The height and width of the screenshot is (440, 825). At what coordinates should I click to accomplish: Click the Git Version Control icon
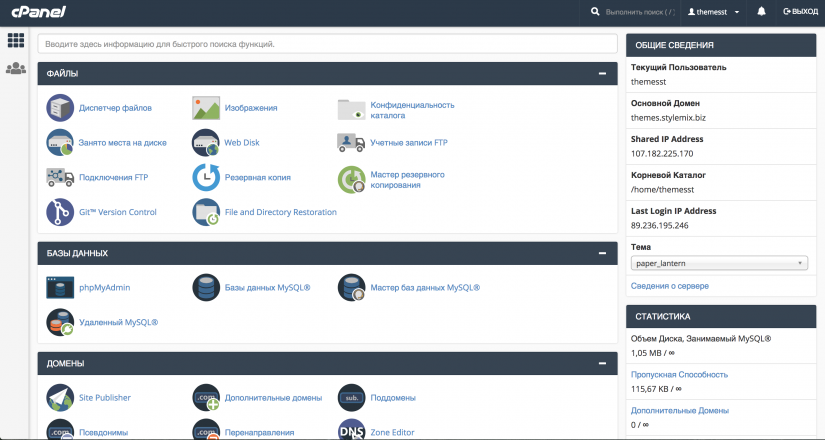point(60,212)
